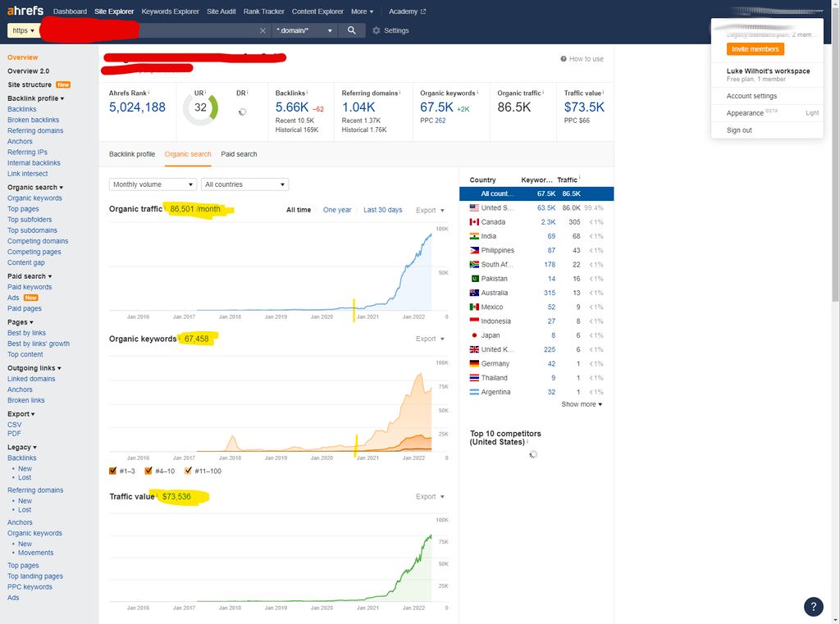Click the Invite members button
The height and width of the screenshot is (624, 840).
tap(756, 48)
